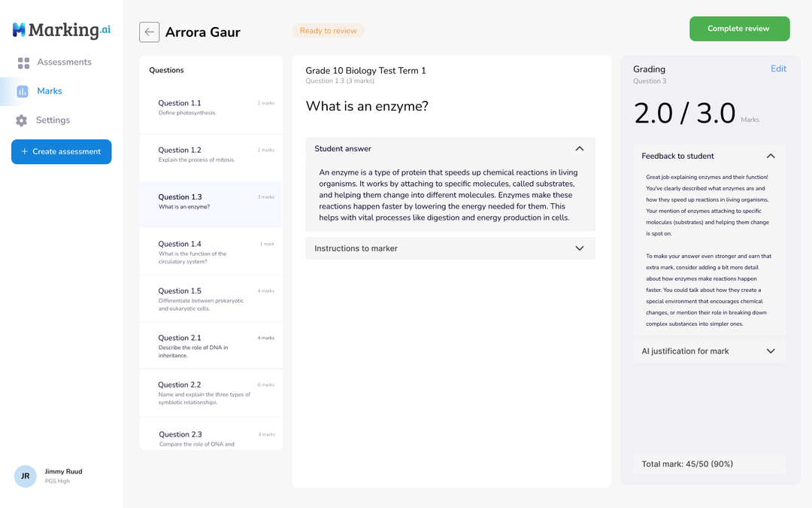Click the grid icon next to Assessments
The image size is (812, 508).
pos(23,62)
